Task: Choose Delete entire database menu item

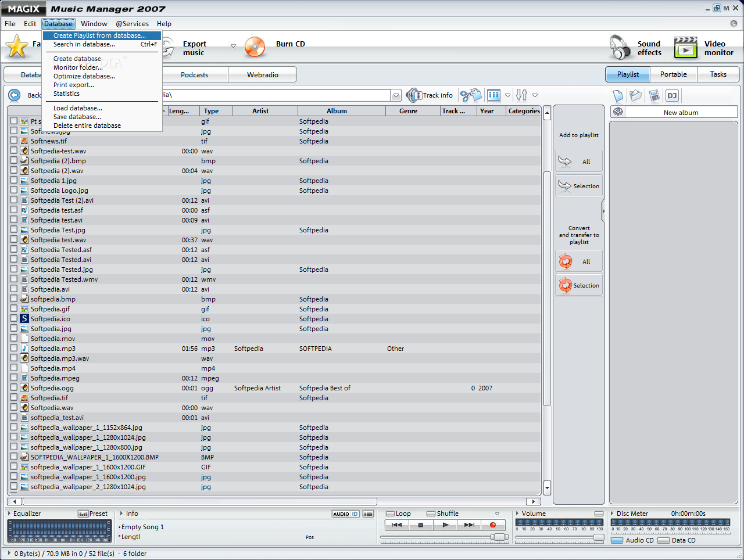Action: click(x=102, y=125)
